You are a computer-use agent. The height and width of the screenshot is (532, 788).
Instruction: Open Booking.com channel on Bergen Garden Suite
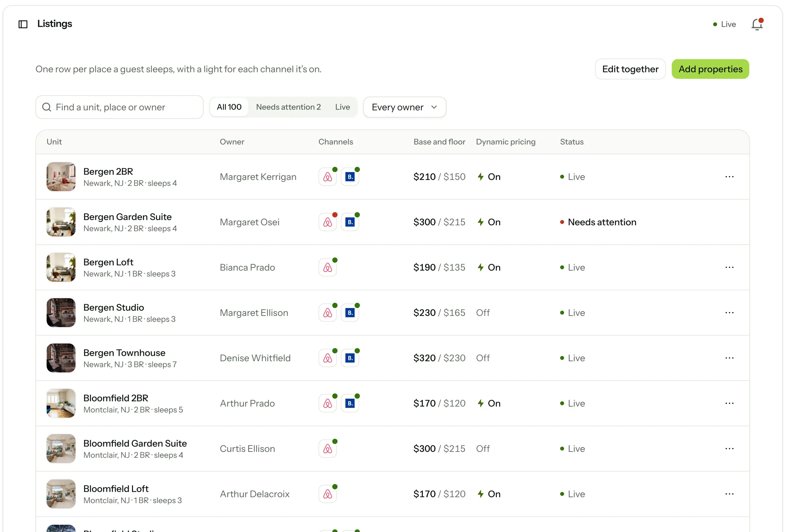[350, 222]
